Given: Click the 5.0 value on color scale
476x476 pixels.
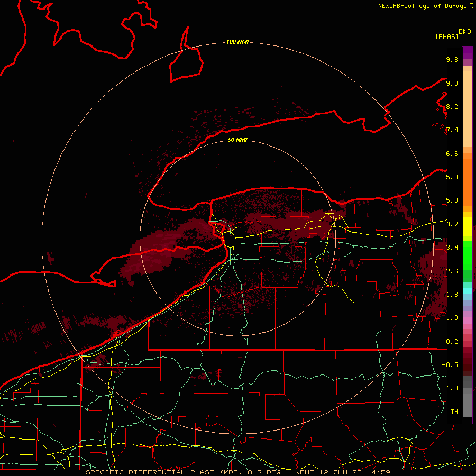Looking at the screenshot, I should [x=452, y=200].
